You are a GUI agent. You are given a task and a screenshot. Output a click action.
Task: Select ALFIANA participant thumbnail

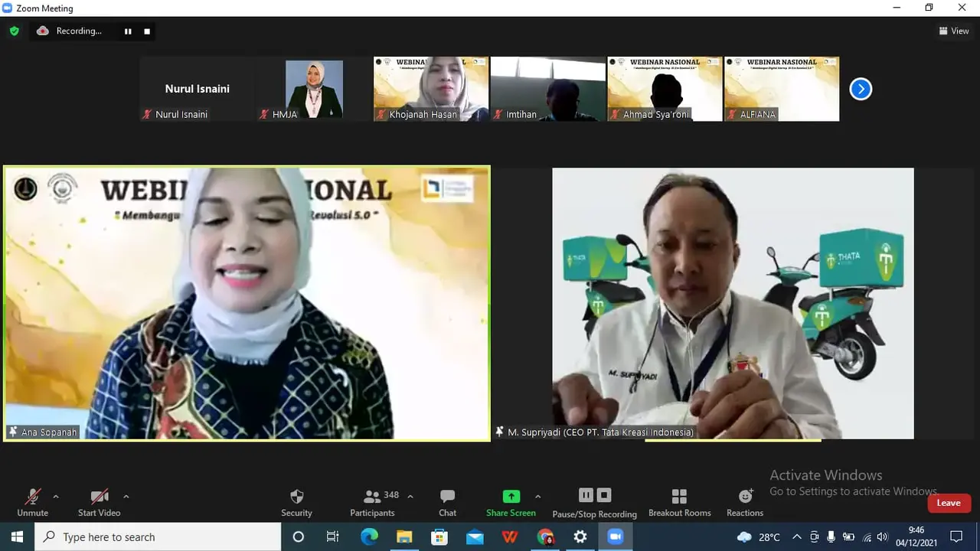tap(782, 89)
